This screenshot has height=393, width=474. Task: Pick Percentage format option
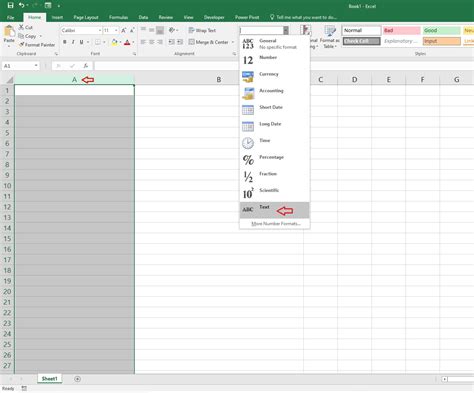pos(275,160)
